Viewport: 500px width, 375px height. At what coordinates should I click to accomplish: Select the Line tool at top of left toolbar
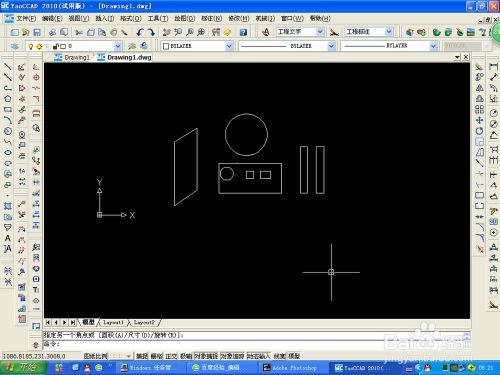pyautogui.click(x=8, y=67)
